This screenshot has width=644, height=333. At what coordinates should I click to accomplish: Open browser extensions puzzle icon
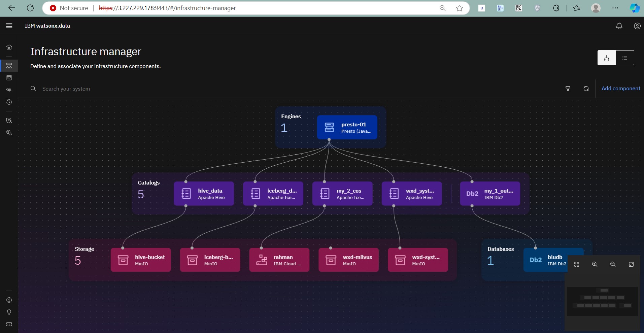[556, 8]
